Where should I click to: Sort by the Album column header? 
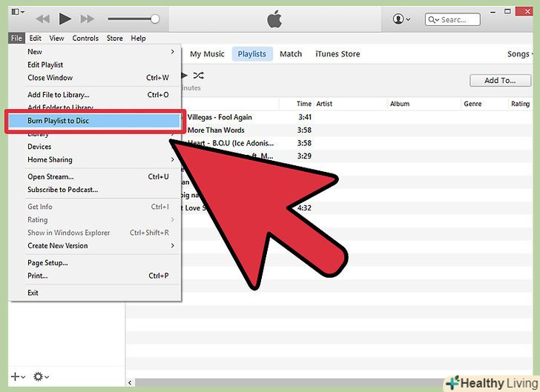(x=424, y=104)
